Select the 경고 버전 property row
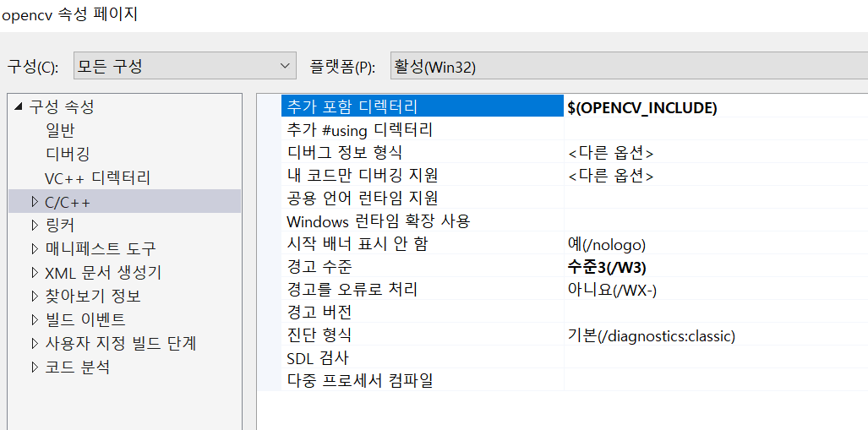868x430 pixels. (x=423, y=312)
